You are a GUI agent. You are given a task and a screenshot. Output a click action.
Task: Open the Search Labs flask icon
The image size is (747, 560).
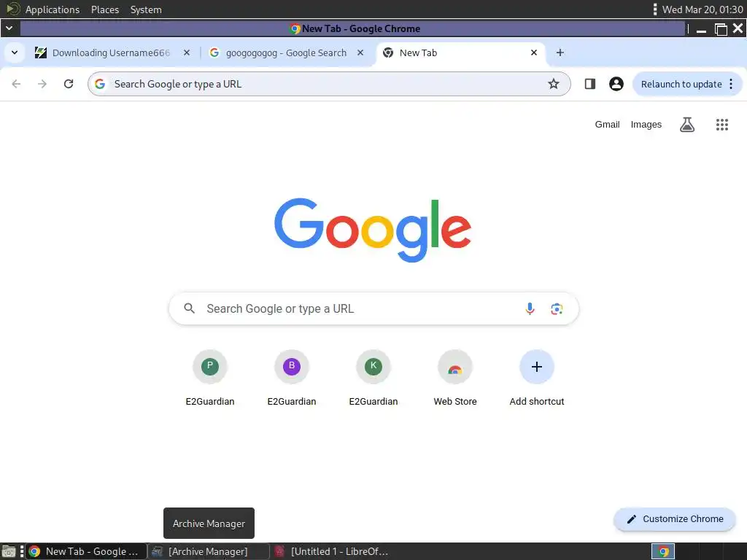(x=687, y=125)
